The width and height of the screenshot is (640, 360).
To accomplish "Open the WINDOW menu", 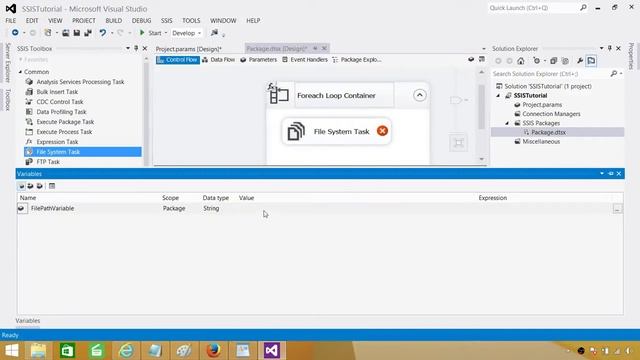I will pyautogui.click(x=223, y=20).
